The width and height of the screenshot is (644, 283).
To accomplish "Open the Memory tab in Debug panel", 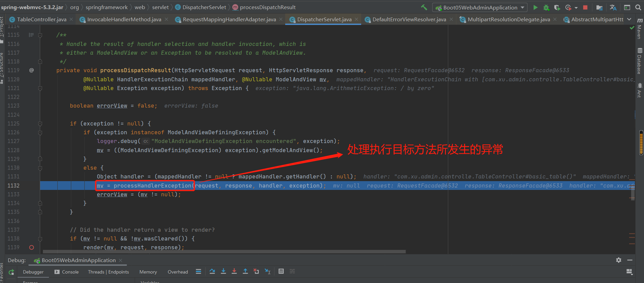I will [148, 272].
